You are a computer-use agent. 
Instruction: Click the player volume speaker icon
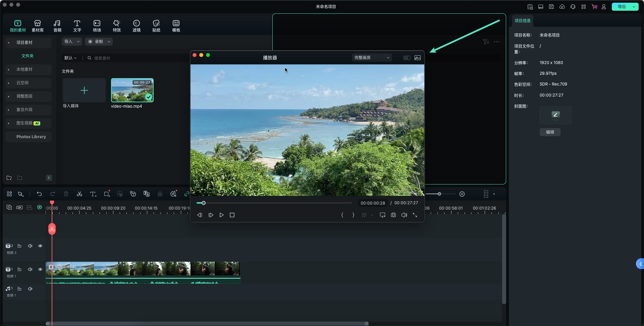pyautogui.click(x=404, y=215)
